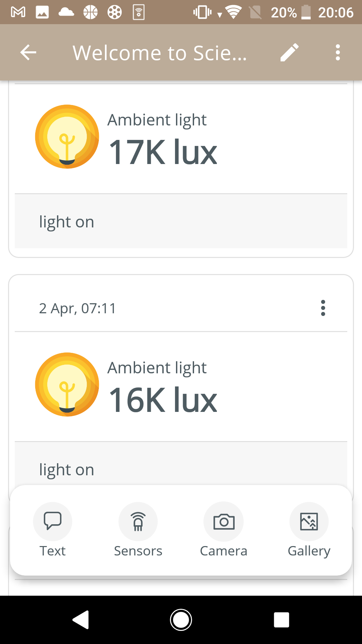The width and height of the screenshot is (362, 644).
Task: Tap the 17K lux light bulb icon
Action: click(67, 137)
